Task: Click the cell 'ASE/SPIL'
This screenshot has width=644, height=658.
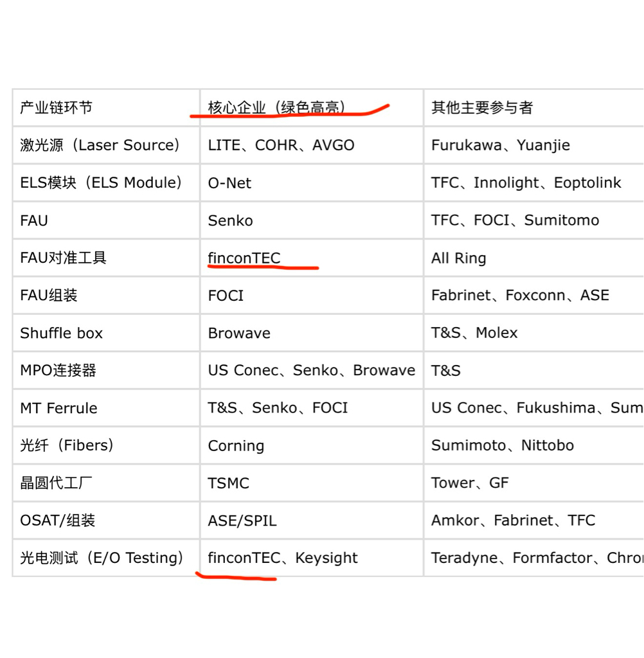Action: click(312, 520)
